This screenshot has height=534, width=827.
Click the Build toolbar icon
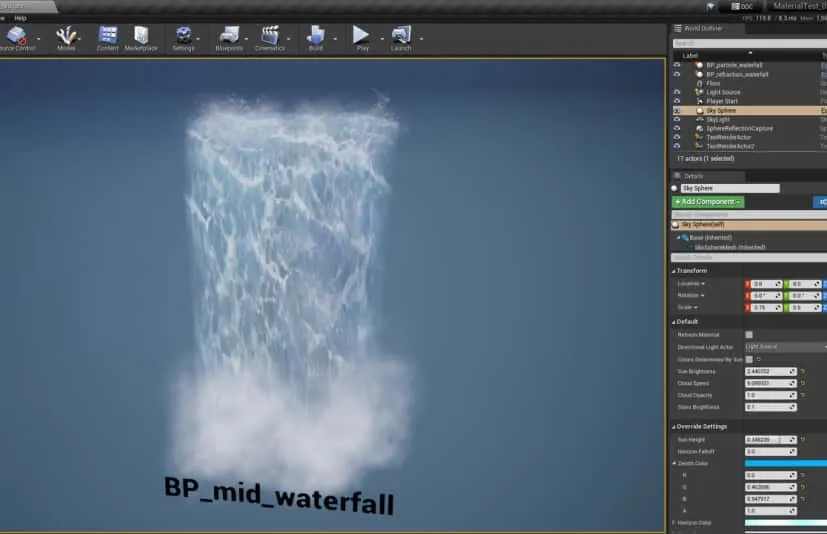(316, 36)
